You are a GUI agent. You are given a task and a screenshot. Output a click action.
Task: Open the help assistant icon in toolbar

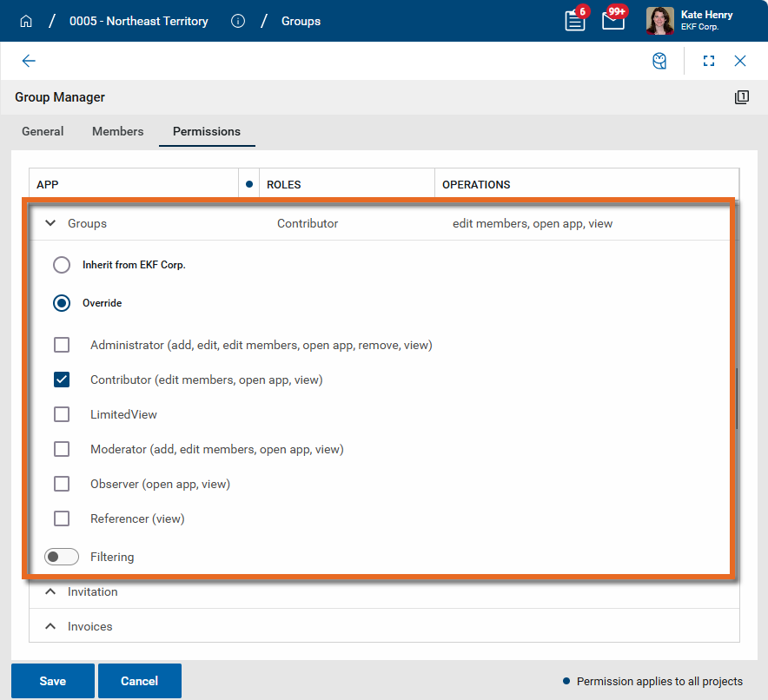[x=660, y=61]
